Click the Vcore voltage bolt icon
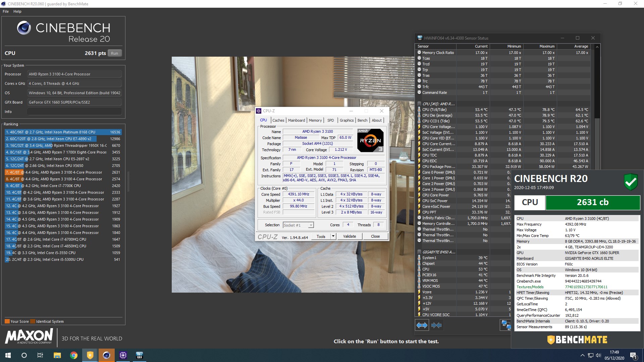Screen dimensions: 644x362 click(419, 292)
